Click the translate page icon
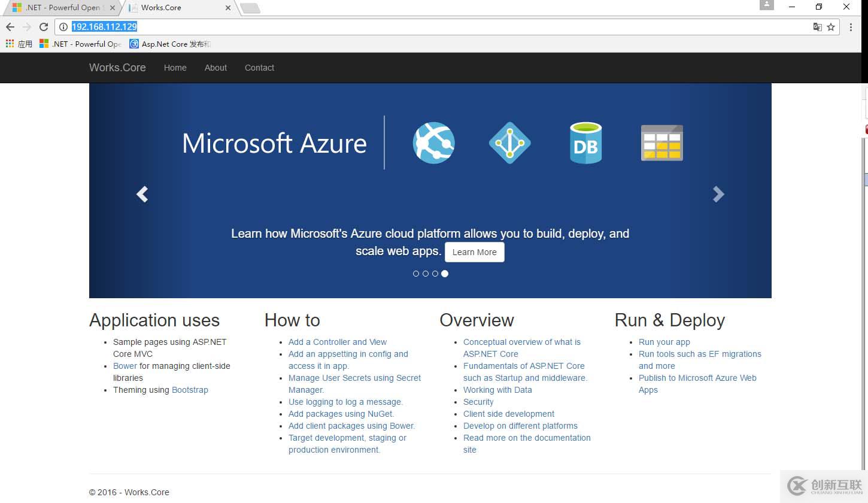Viewport: 868px width, 503px height. click(817, 27)
